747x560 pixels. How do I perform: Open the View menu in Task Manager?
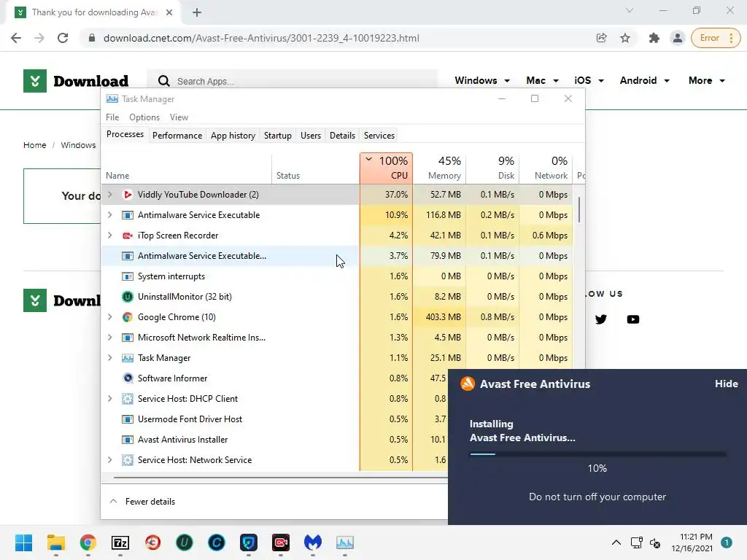point(179,117)
